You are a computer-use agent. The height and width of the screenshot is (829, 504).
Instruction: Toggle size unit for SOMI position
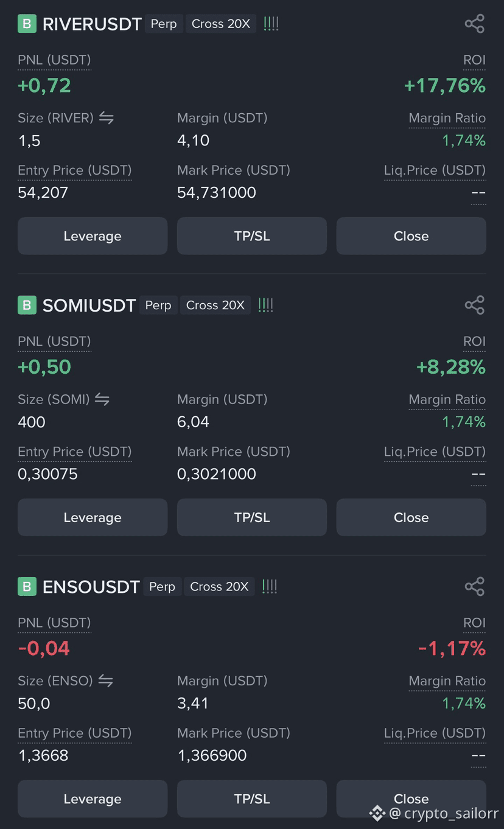[x=102, y=399]
